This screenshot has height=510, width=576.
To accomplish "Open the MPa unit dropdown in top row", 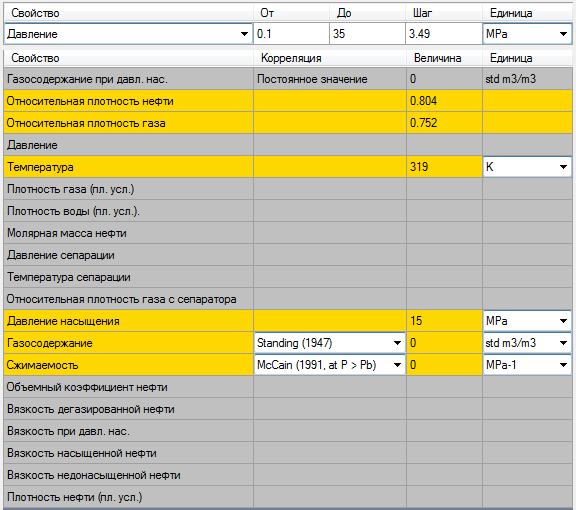I will (527, 34).
